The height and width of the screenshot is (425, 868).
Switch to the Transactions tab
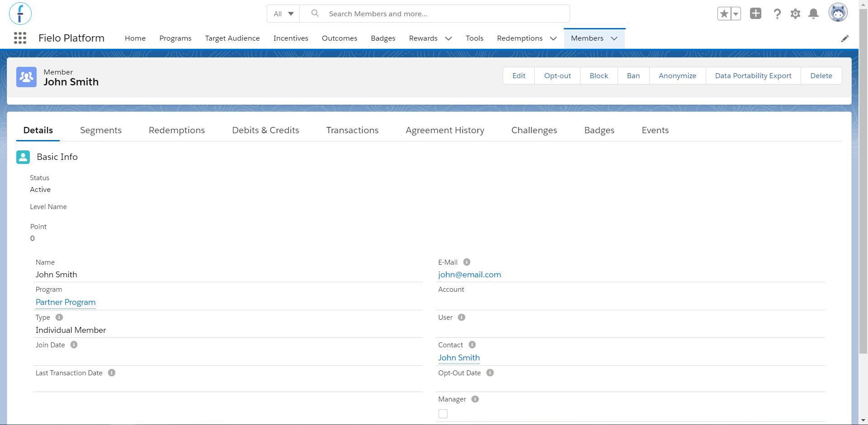point(352,130)
